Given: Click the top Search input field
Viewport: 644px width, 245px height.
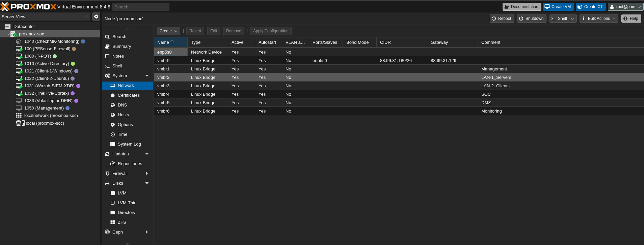Looking at the screenshot, I should [141, 7].
